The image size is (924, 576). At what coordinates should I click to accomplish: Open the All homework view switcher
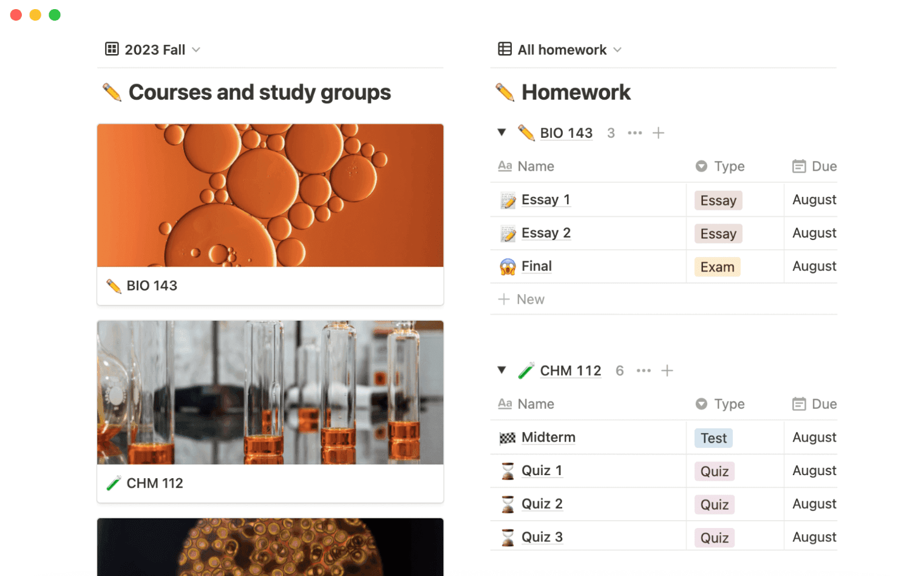point(618,50)
